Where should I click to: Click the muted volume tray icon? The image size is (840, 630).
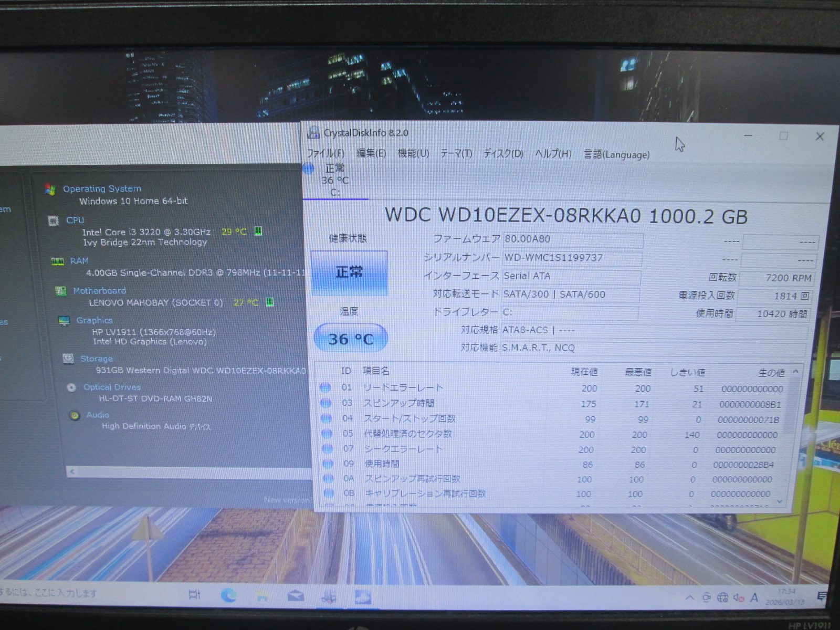pyautogui.click(x=738, y=597)
